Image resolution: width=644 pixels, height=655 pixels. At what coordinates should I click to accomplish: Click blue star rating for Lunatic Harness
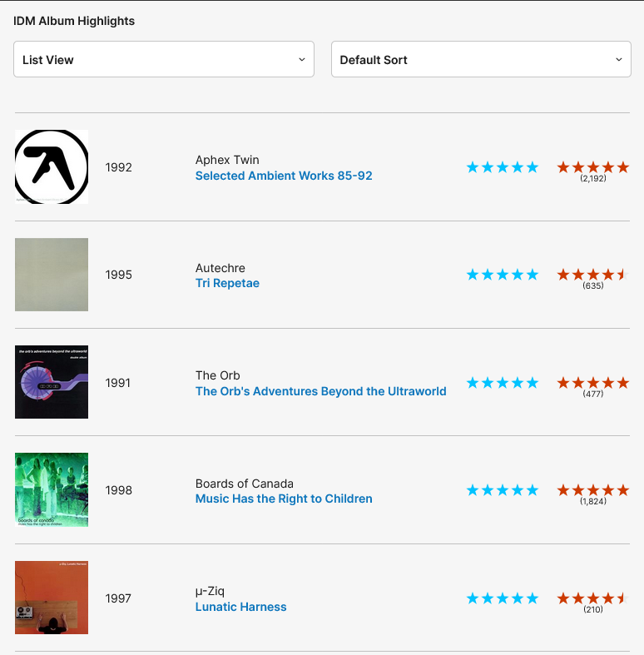[x=503, y=598]
